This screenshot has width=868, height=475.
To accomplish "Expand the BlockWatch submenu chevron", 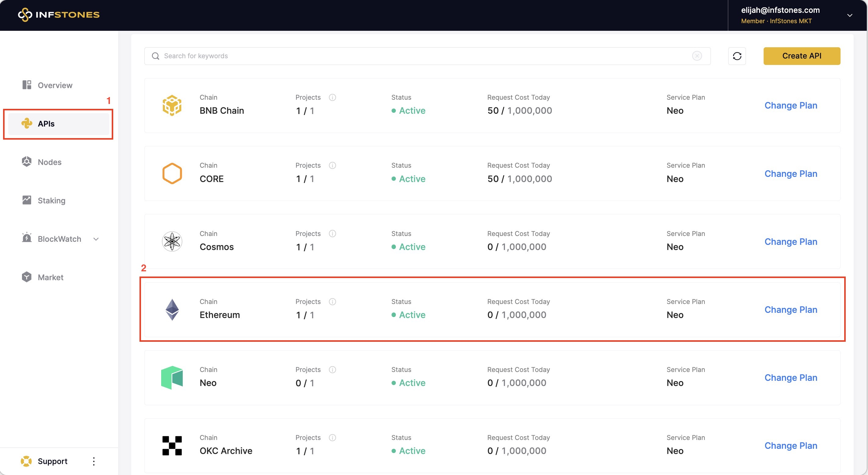I will [96, 239].
